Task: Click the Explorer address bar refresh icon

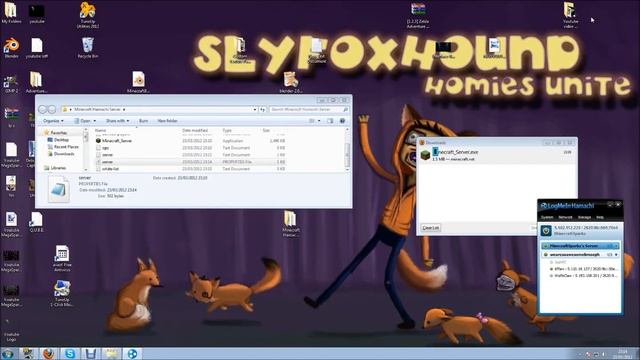Action: coord(263,109)
